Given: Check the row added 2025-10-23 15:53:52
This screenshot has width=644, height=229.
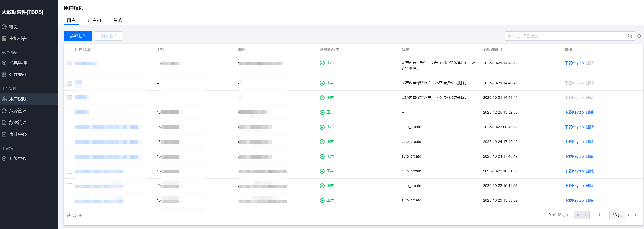Looking at the screenshot, I should click(69, 200).
